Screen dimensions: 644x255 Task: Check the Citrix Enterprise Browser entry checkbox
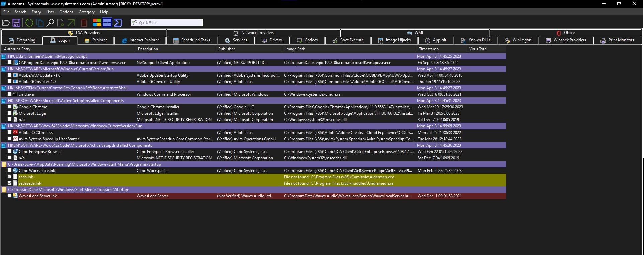[10, 151]
